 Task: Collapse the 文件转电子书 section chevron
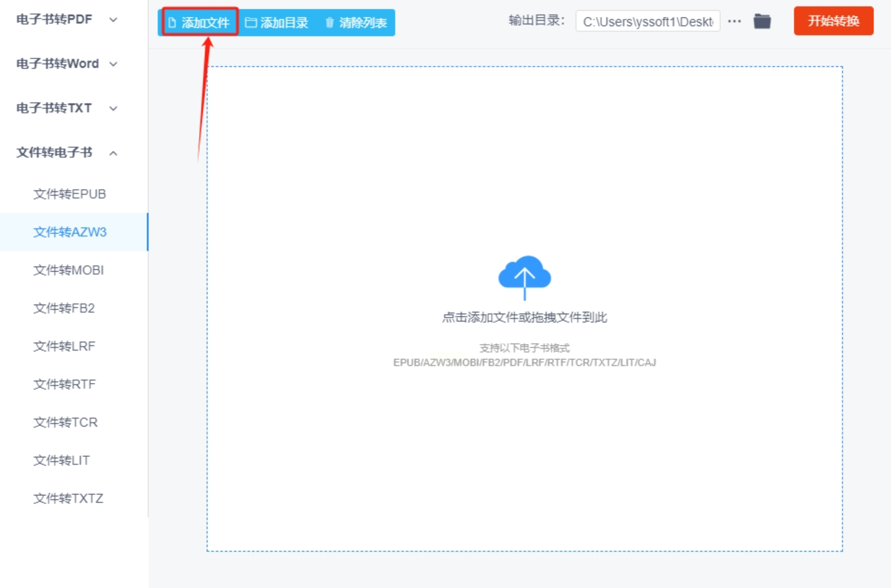point(113,153)
